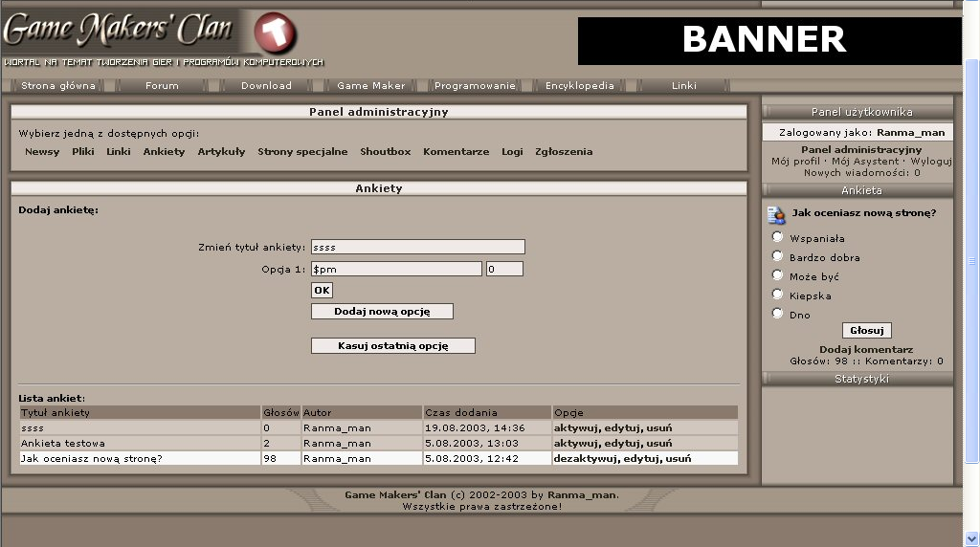
Task: Click 'Wyloguj' to log out
Action: (930, 162)
